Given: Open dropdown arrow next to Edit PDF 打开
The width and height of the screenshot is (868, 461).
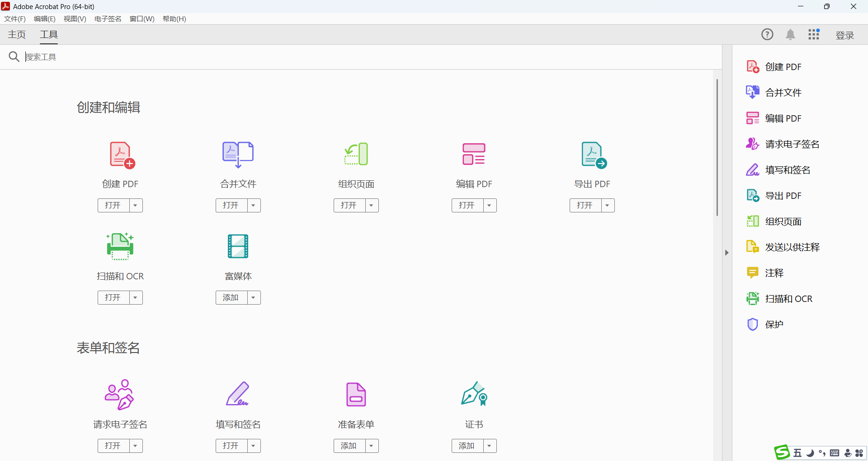Looking at the screenshot, I should pos(490,206).
